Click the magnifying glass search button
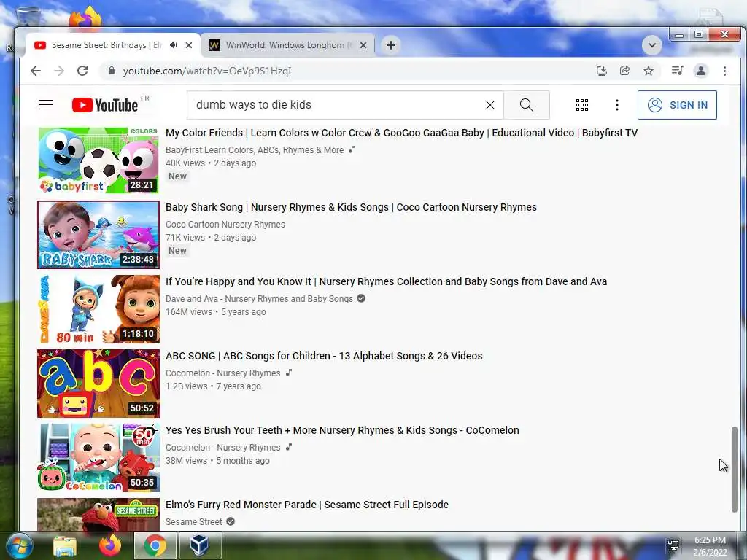The height and width of the screenshot is (560, 747). coord(527,105)
